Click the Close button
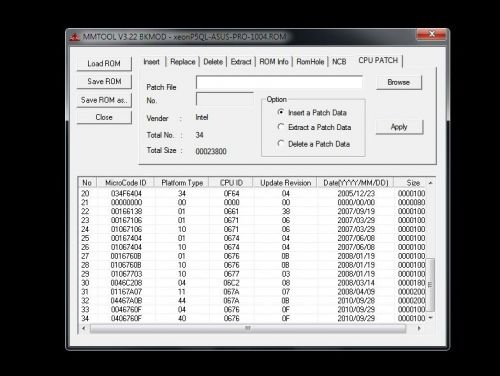500x376 pixels. coord(104,117)
